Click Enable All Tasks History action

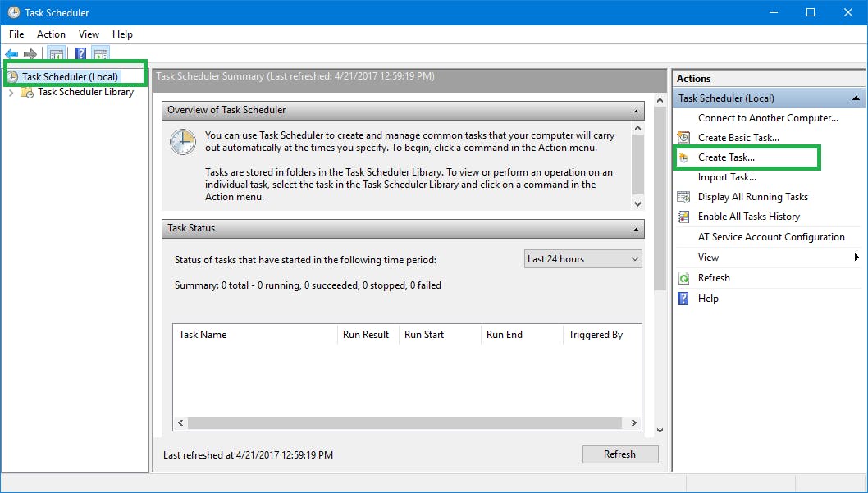[x=748, y=217]
